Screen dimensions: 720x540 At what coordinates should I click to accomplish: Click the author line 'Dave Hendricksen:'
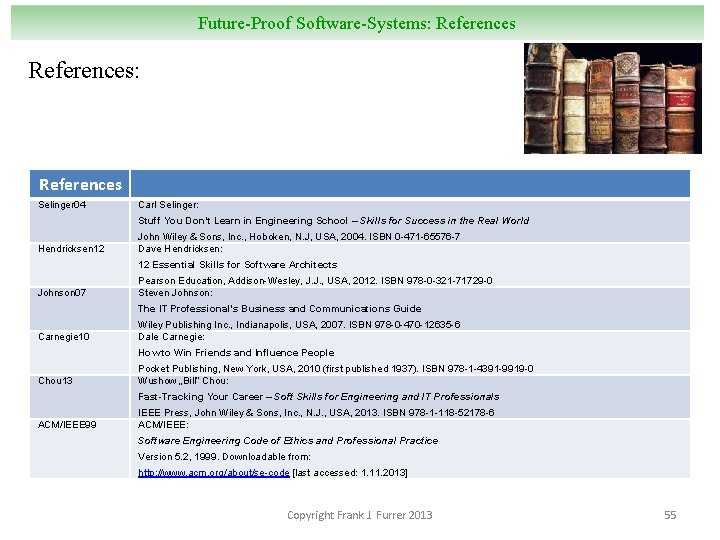point(180,249)
